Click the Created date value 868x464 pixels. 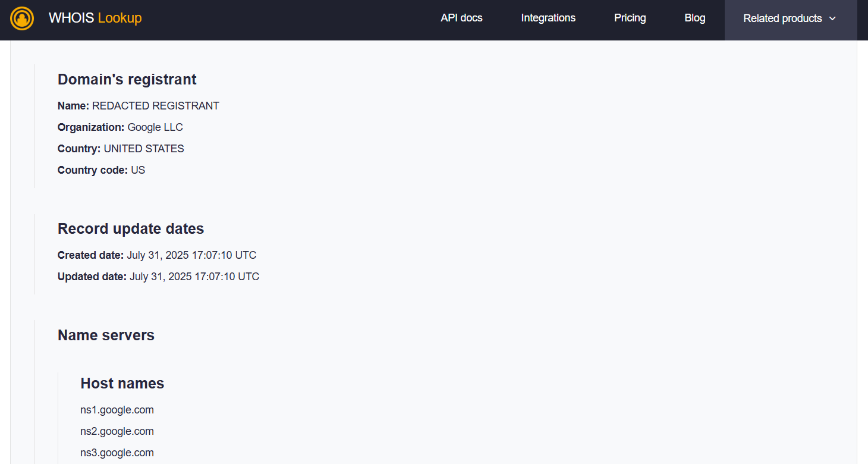[191, 255]
